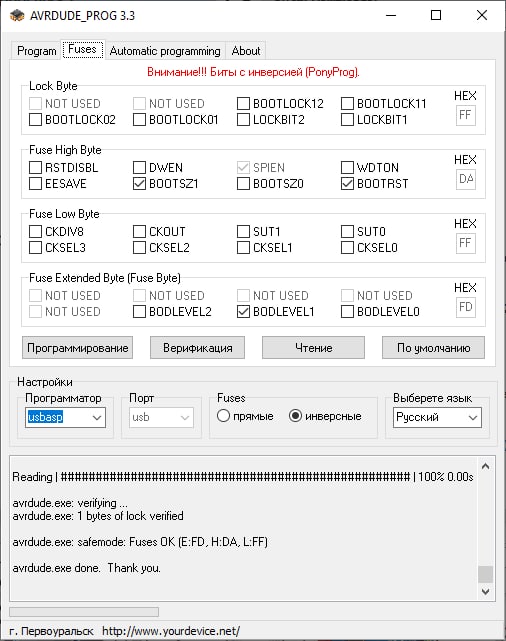Click the Fuse Extended Byte HEX field
The width and height of the screenshot is (506, 641).
(466, 307)
